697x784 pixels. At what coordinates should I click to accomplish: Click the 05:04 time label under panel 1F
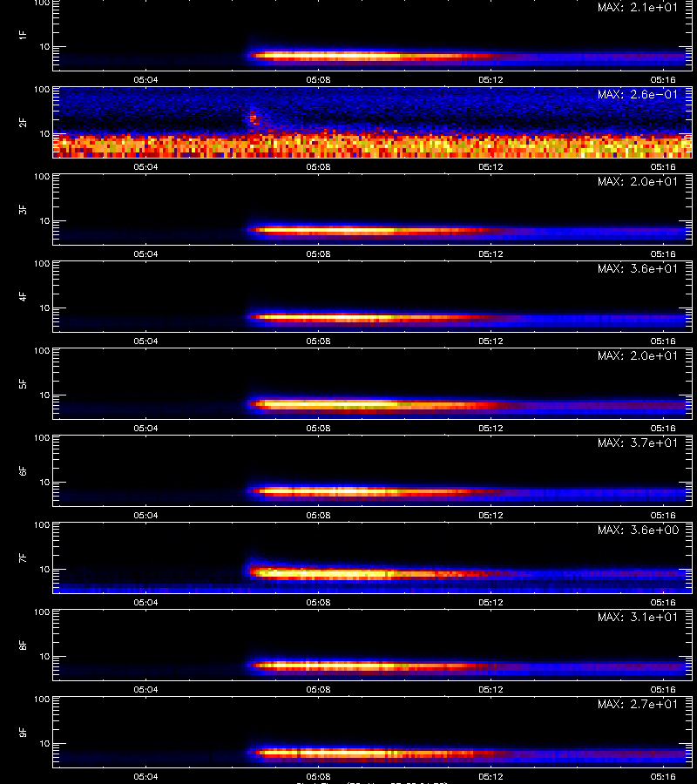tap(145, 79)
